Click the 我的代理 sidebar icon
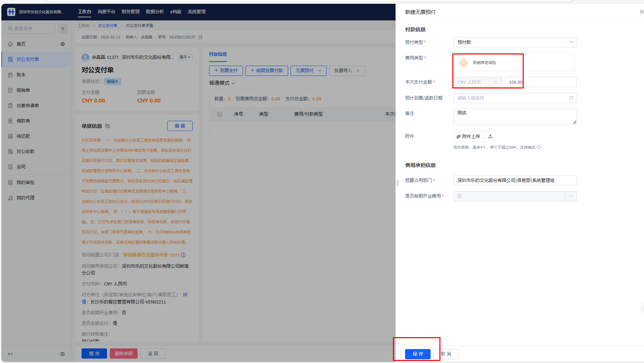 [11, 198]
